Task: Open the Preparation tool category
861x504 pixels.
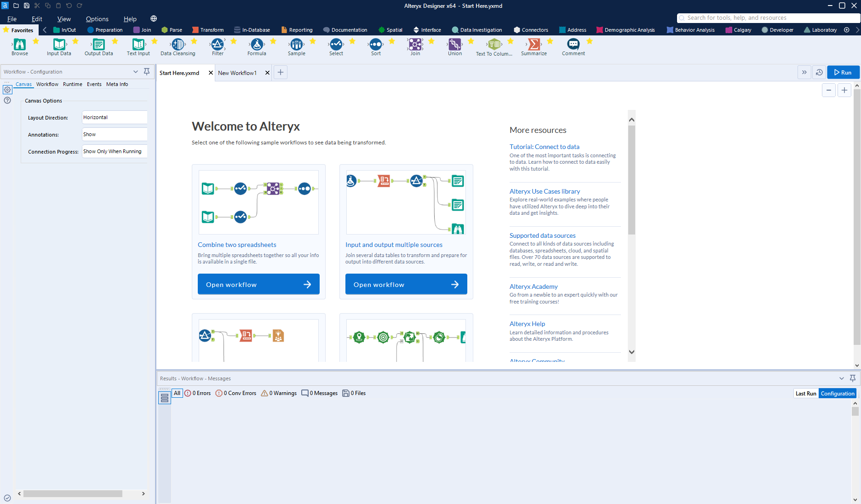Action: (105, 30)
